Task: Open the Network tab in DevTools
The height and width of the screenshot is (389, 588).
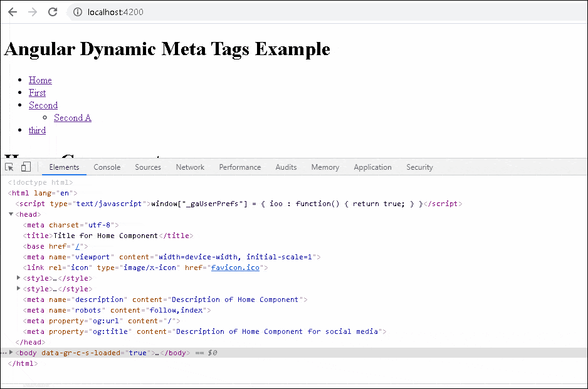Action: pyautogui.click(x=190, y=167)
